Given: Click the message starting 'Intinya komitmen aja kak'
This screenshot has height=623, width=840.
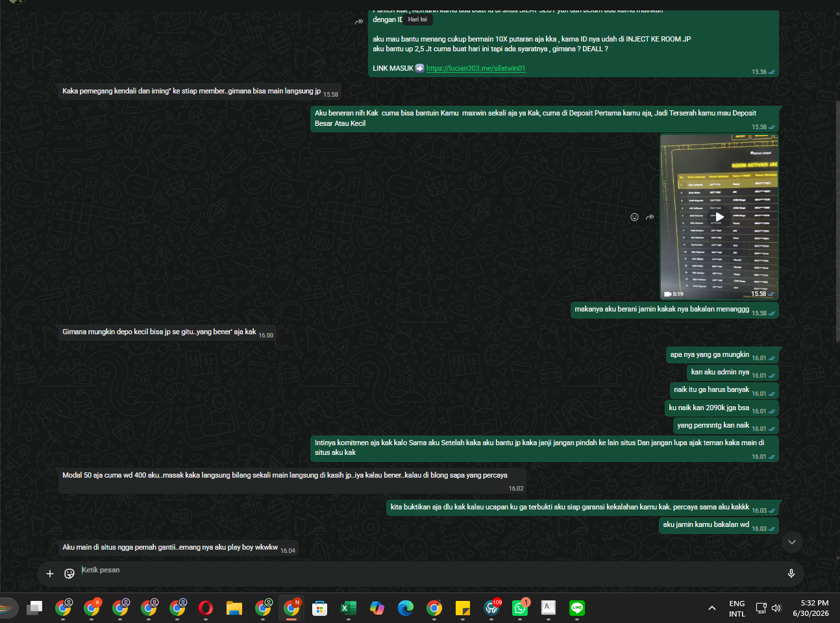Looking at the screenshot, I should (544, 448).
